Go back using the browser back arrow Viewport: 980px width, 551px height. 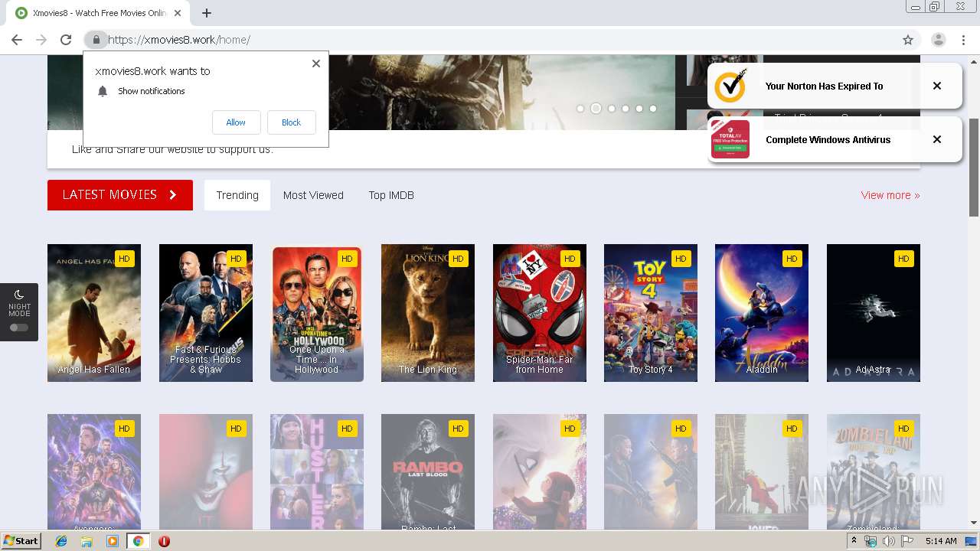pyautogui.click(x=17, y=40)
